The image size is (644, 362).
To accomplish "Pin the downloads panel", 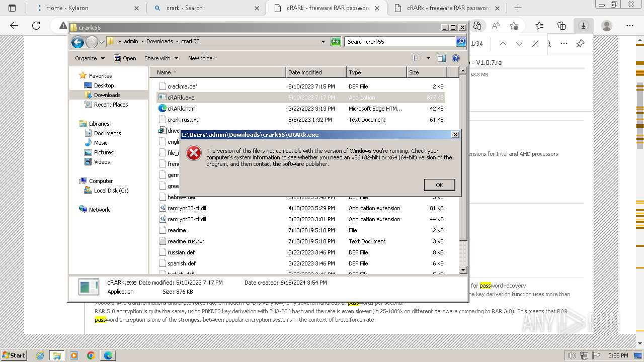I will 580,44.
